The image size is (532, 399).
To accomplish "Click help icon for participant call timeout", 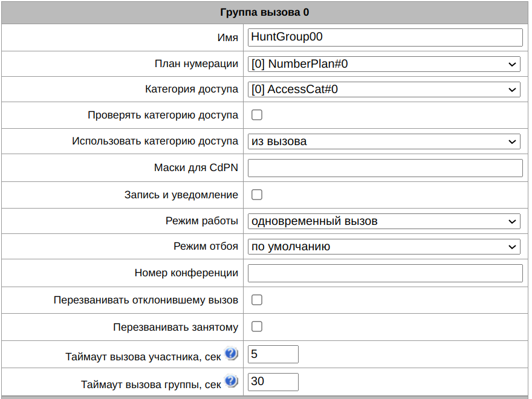I will coord(230,354).
